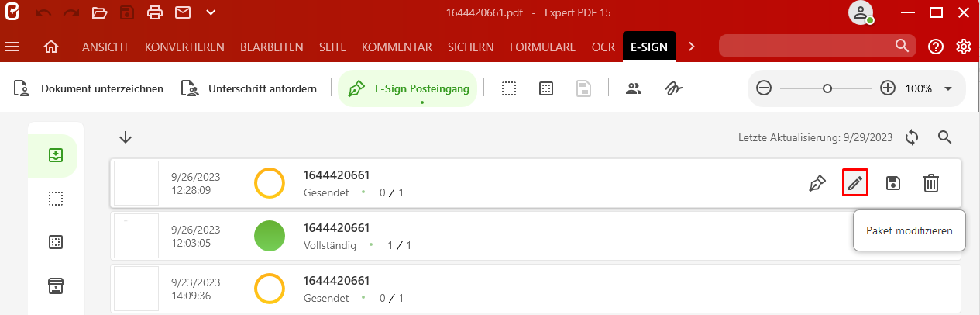Adjust the zoom slider handle

827,88
